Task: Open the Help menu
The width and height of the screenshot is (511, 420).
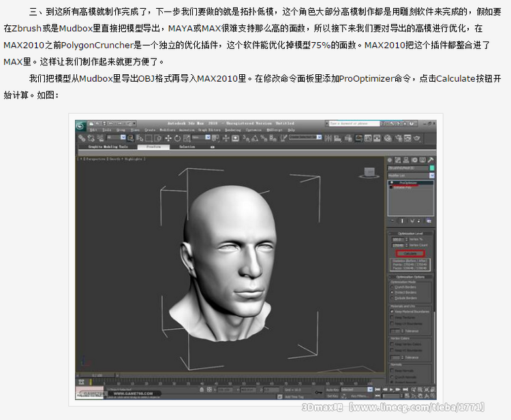Action: (x=292, y=130)
